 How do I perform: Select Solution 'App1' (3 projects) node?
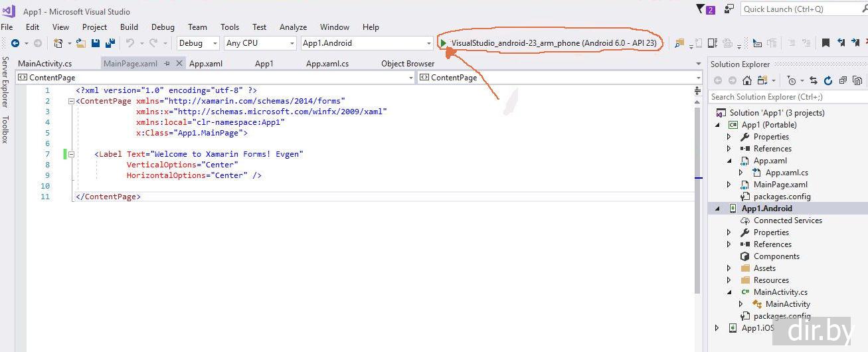tap(777, 113)
